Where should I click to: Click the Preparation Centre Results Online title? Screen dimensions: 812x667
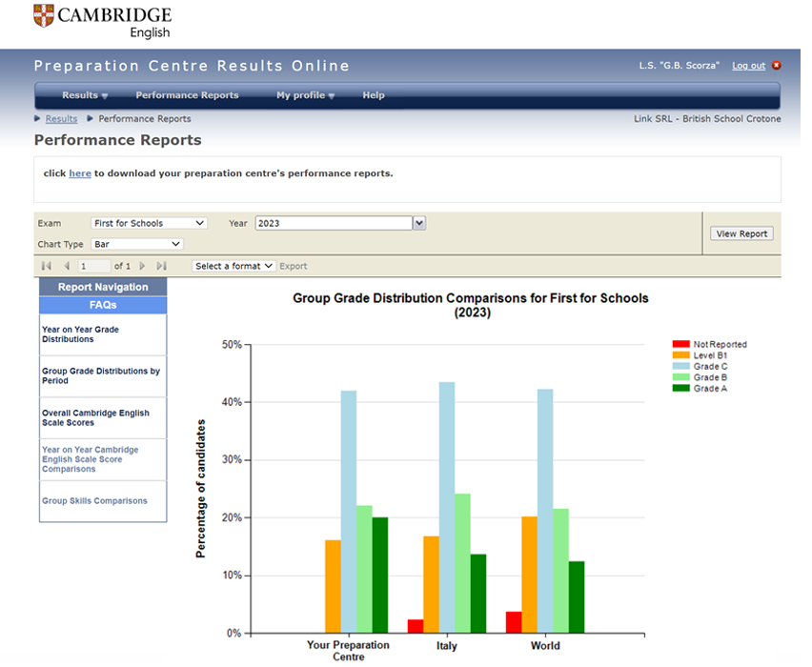click(192, 66)
